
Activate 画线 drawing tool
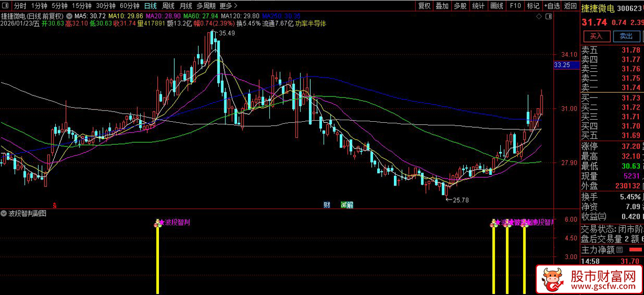[x=497, y=6]
